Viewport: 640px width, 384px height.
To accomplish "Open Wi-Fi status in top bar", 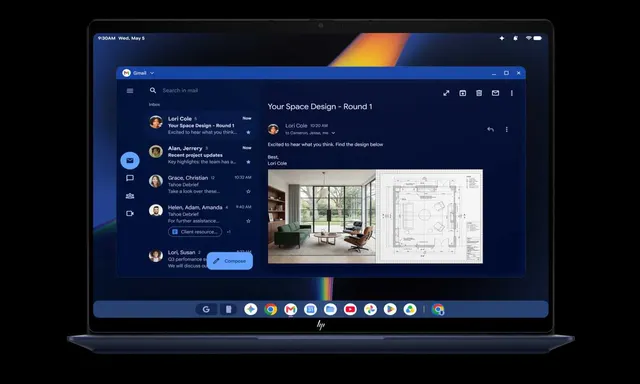I will pyautogui.click(x=529, y=38).
